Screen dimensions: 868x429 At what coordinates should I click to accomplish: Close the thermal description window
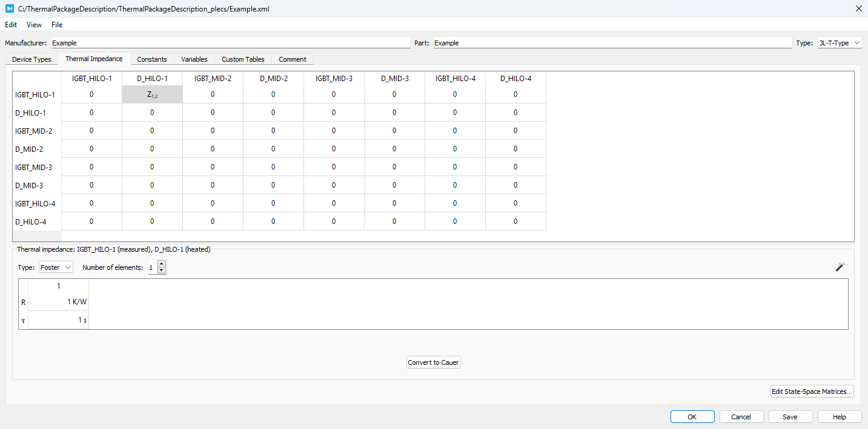(858, 8)
